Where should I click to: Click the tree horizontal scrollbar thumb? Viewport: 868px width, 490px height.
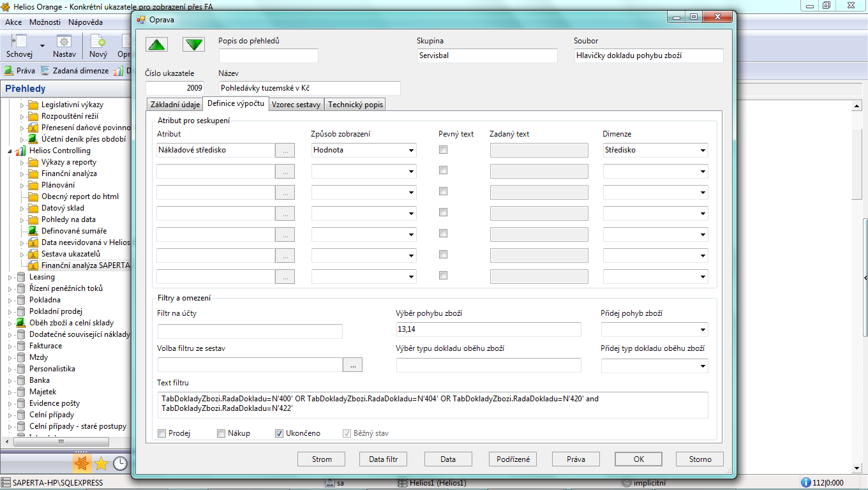click(x=61, y=441)
